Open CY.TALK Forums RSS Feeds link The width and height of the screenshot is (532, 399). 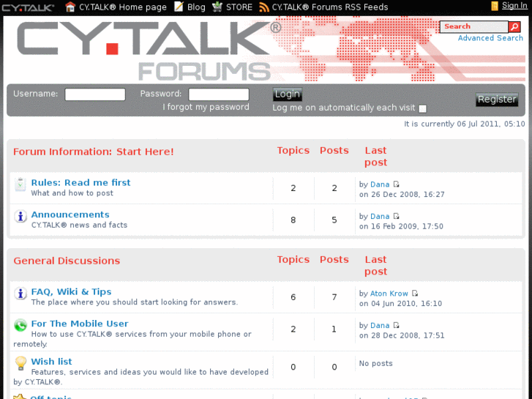330,7
